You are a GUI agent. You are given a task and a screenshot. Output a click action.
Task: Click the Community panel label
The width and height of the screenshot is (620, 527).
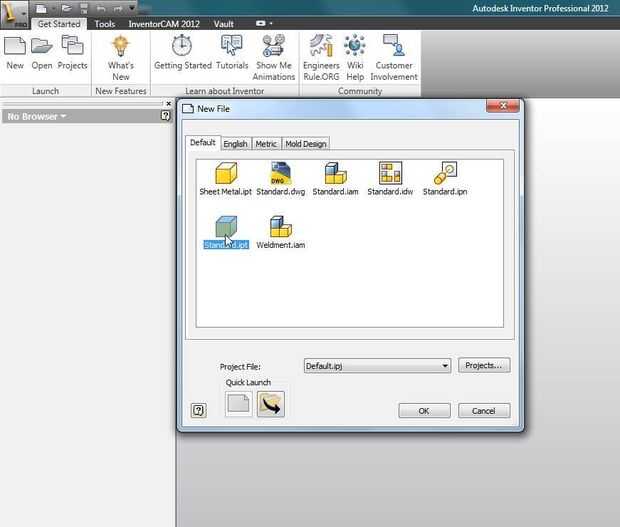point(360,91)
